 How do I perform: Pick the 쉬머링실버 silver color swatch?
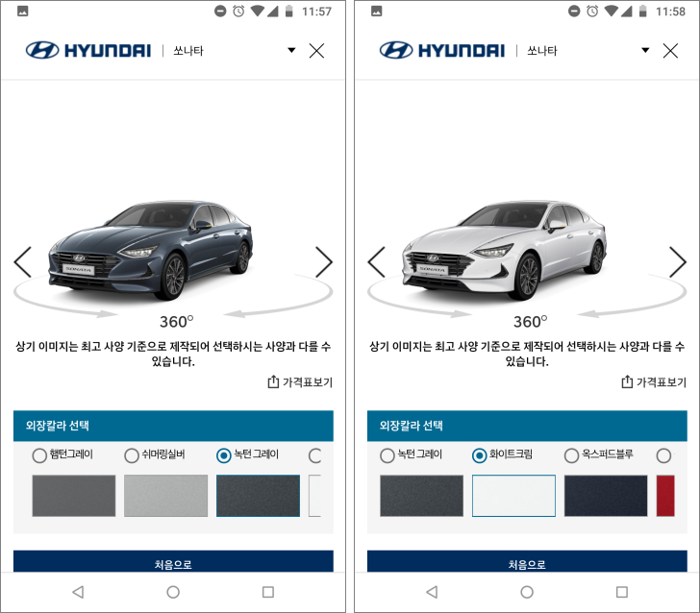tap(166, 496)
